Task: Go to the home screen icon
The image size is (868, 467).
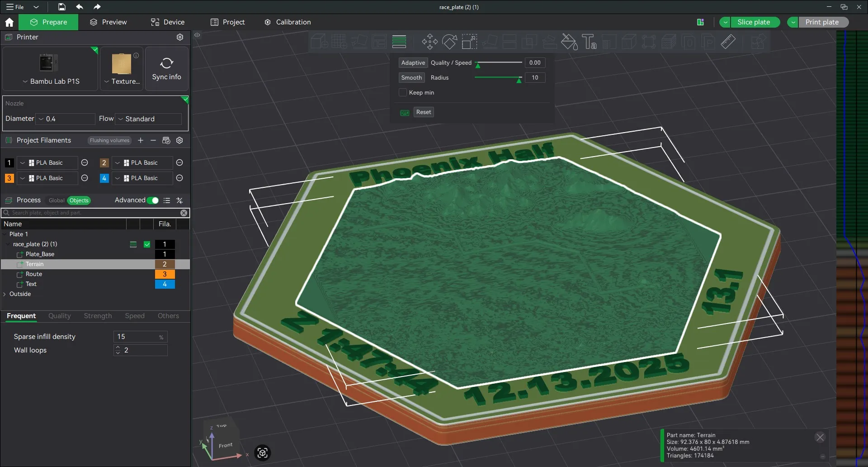Action: point(9,22)
